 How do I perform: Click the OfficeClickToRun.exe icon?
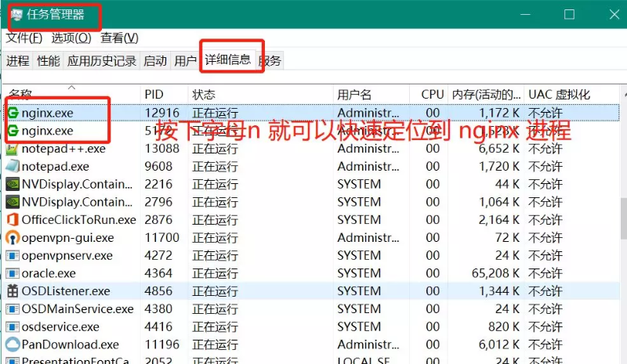pos(13,220)
